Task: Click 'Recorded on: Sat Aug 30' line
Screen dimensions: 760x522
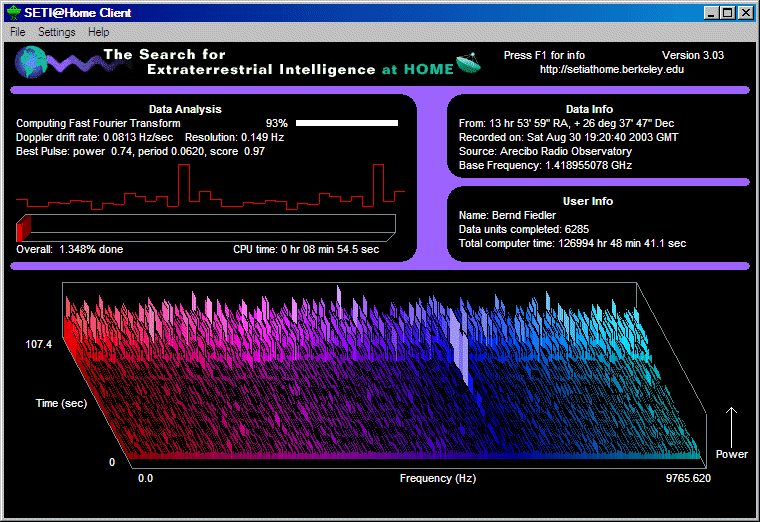Action: coord(568,138)
